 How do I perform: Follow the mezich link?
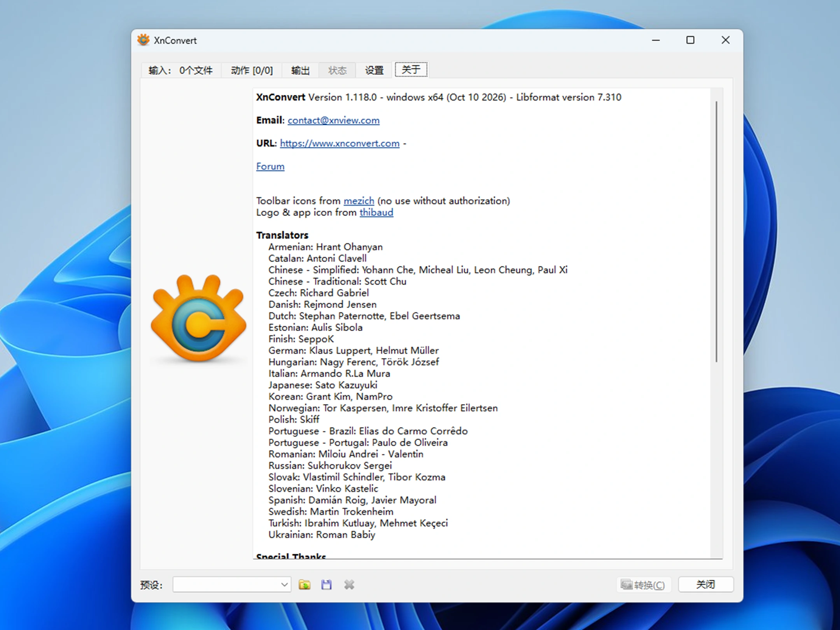pos(359,201)
